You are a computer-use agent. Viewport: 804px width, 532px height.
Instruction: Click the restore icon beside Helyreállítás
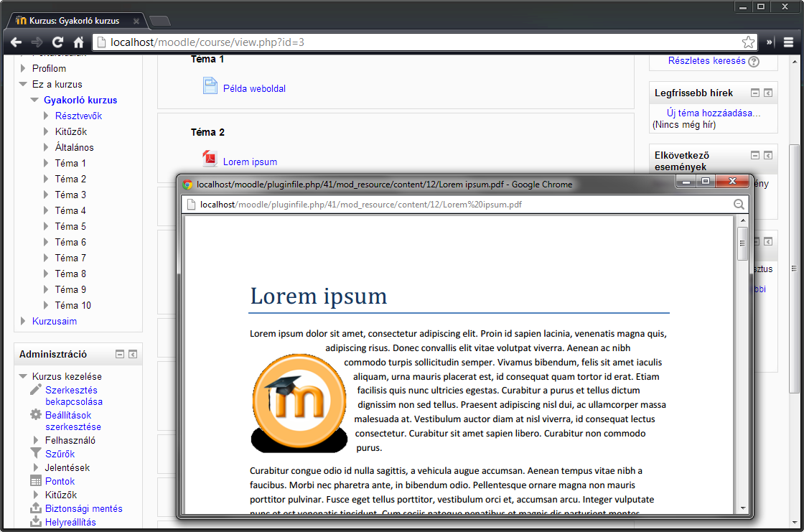(35, 521)
